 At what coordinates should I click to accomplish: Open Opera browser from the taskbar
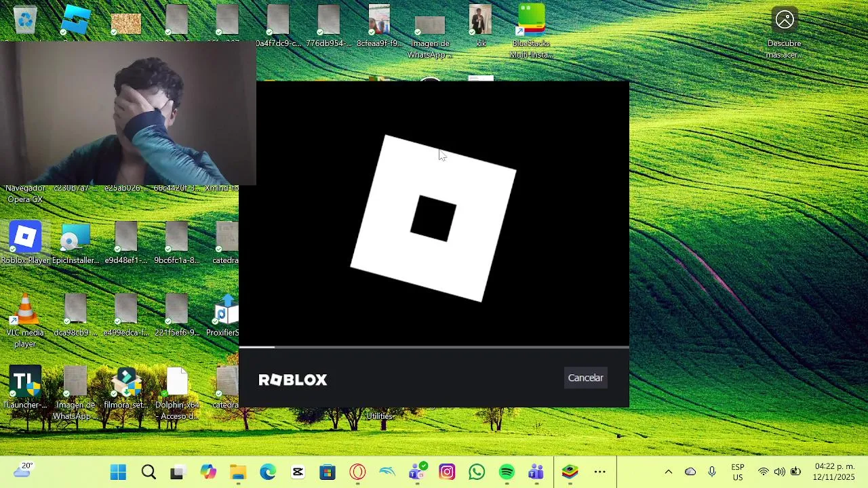pos(357,472)
